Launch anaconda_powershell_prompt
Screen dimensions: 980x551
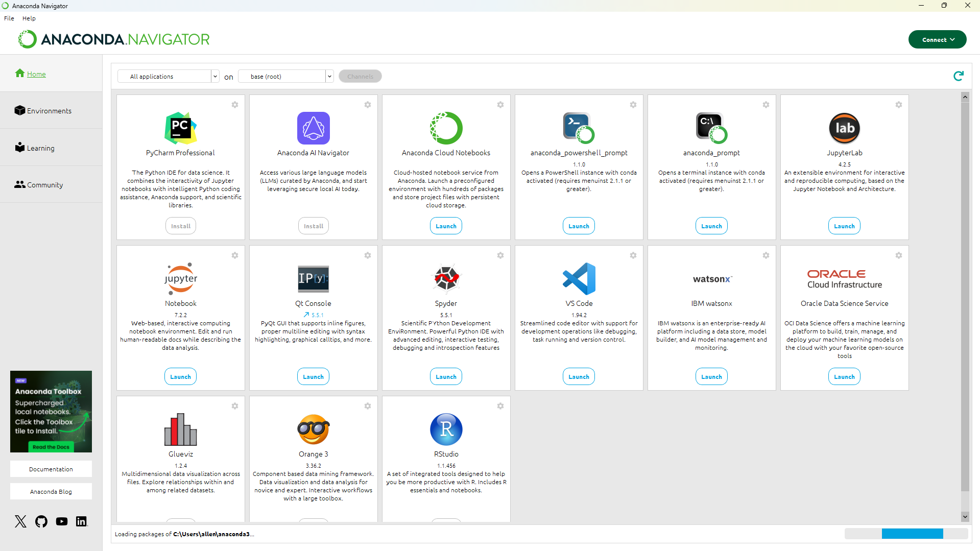(x=579, y=226)
